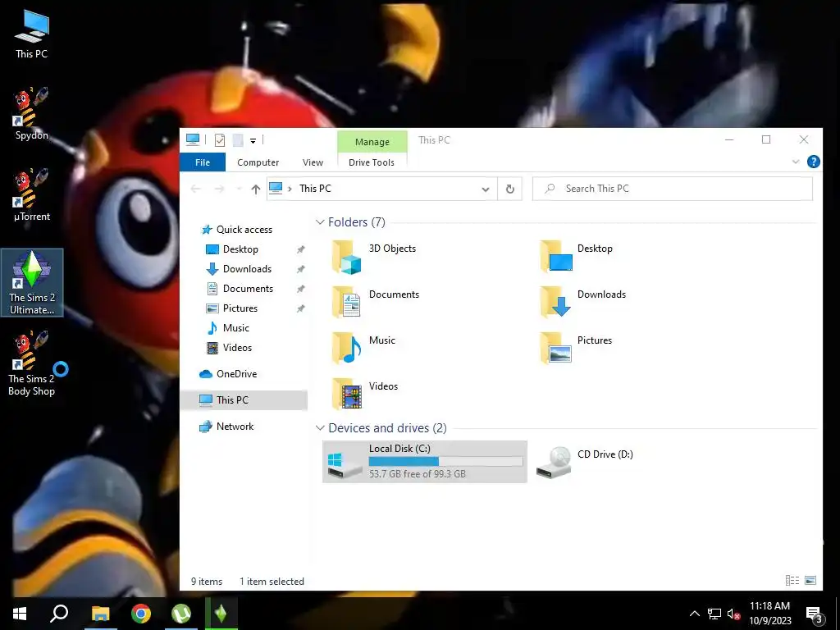Open the Windows Start menu
840x630 pixels.
(x=20, y=614)
